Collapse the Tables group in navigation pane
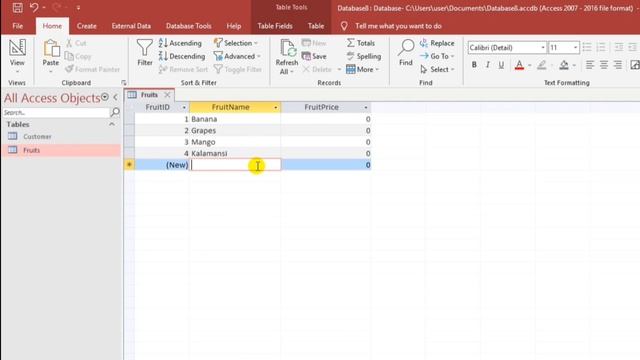This screenshot has width=640, height=360. point(112,124)
